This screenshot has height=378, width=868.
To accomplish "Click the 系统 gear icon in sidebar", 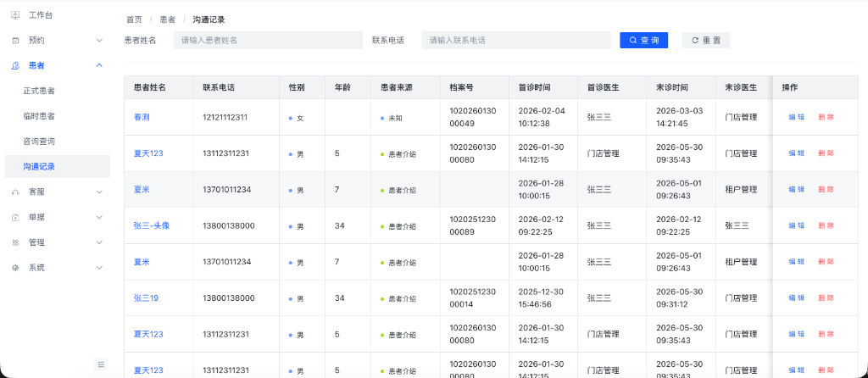I will click(x=15, y=268).
